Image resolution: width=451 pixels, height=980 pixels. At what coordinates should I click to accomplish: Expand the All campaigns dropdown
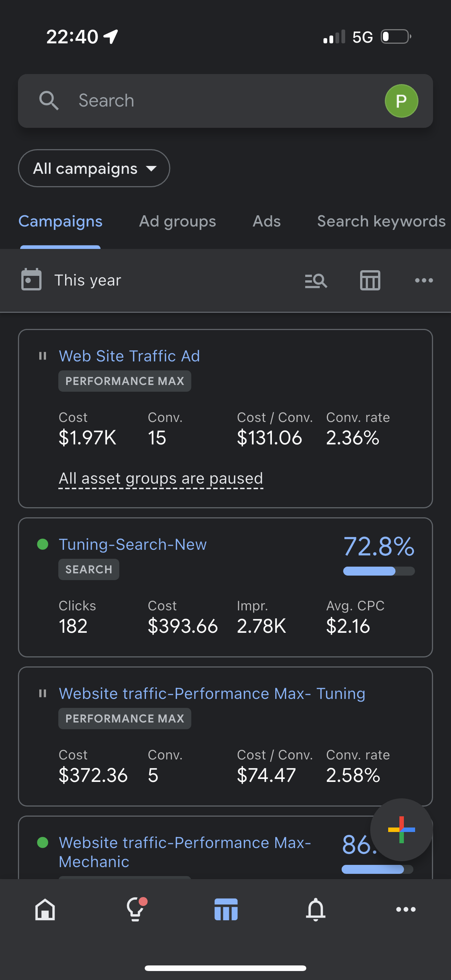[93, 169]
